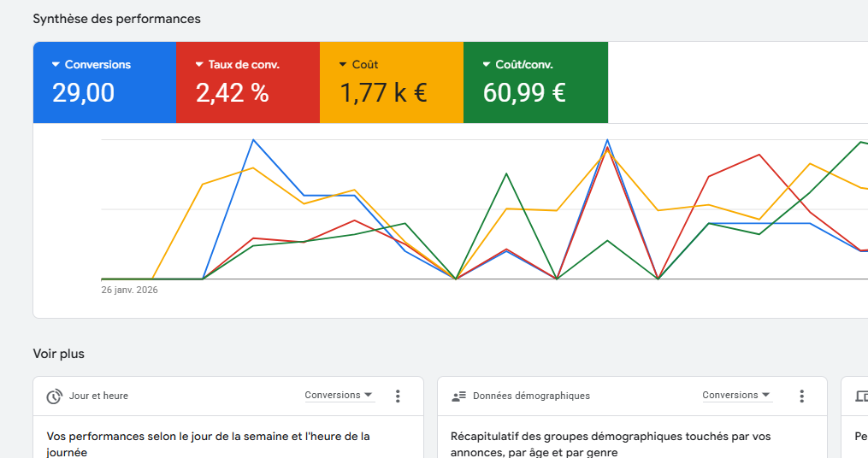The height and width of the screenshot is (458, 868).
Task: Click the Jour et heure card title
Action: (98, 396)
